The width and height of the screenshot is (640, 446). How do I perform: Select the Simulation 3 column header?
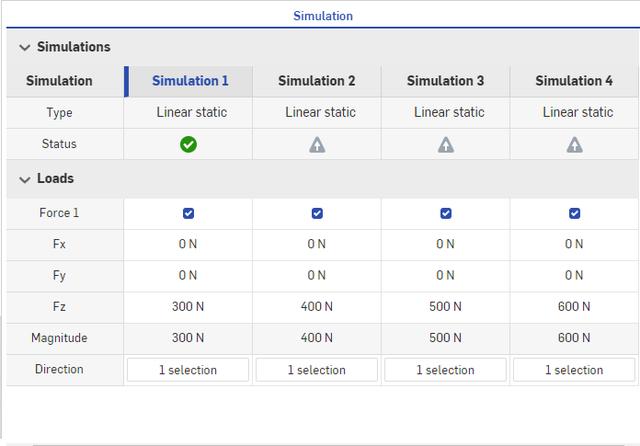(446, 81)
